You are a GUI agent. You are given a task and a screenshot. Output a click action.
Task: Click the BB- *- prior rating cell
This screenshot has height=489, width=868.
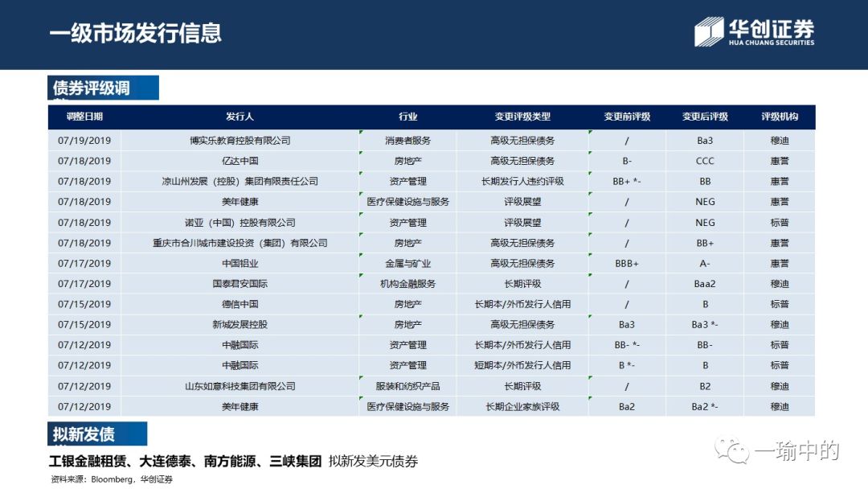click(x=627, y=345)
